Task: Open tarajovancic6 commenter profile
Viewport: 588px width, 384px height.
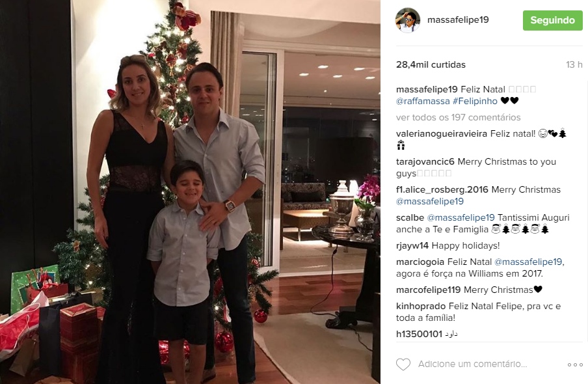Action: (x=425, y=162)
